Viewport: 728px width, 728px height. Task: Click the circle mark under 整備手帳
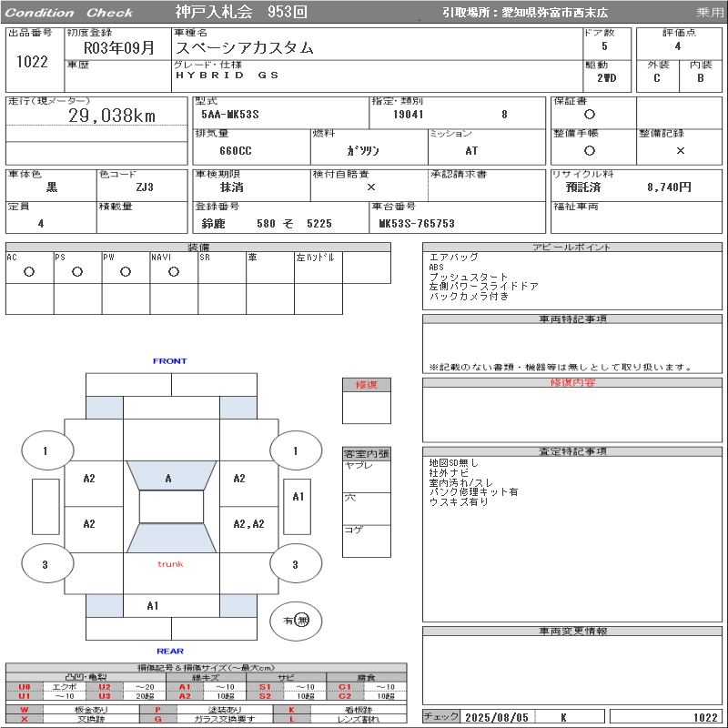[589, 150]
